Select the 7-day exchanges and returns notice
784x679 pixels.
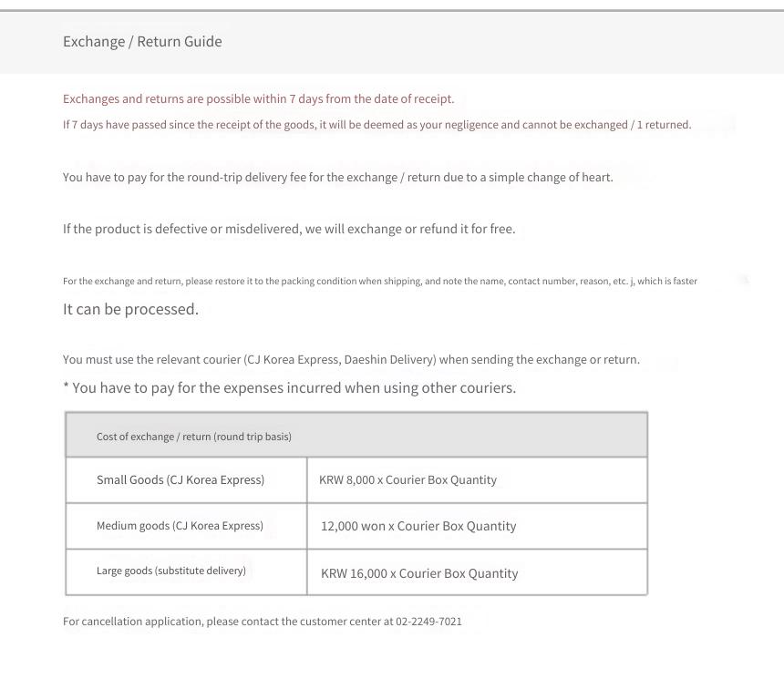pos(259,99)
